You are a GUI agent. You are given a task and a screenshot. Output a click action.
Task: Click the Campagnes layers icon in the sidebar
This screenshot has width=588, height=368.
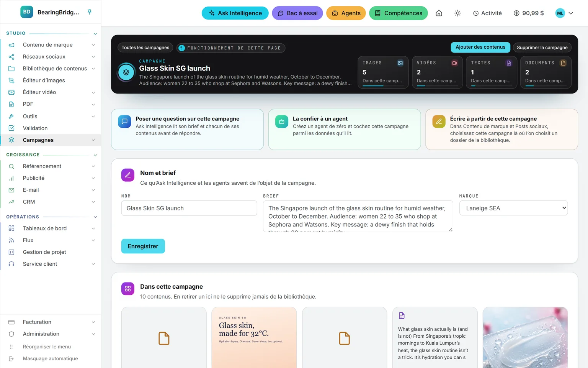pos(11,140)
